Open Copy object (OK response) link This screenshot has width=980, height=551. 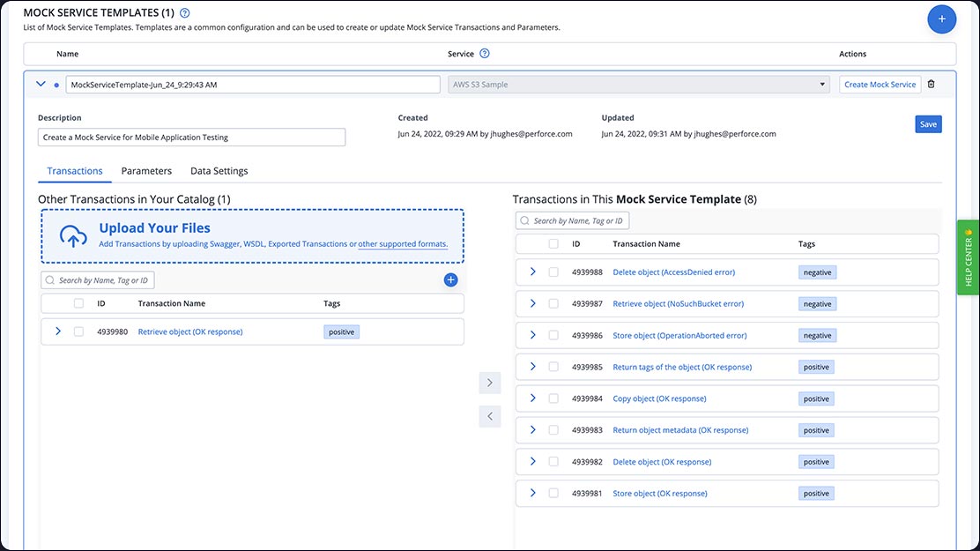pos(659,398)
